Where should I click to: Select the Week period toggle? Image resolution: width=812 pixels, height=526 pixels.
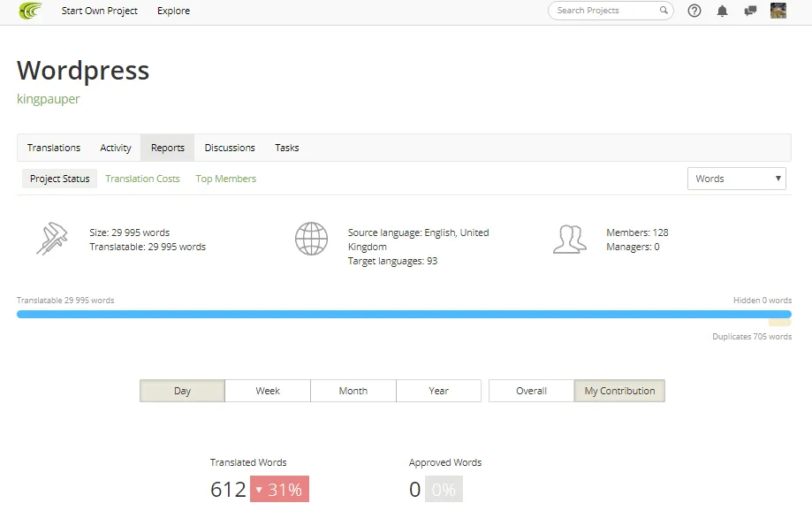point(268,391)
